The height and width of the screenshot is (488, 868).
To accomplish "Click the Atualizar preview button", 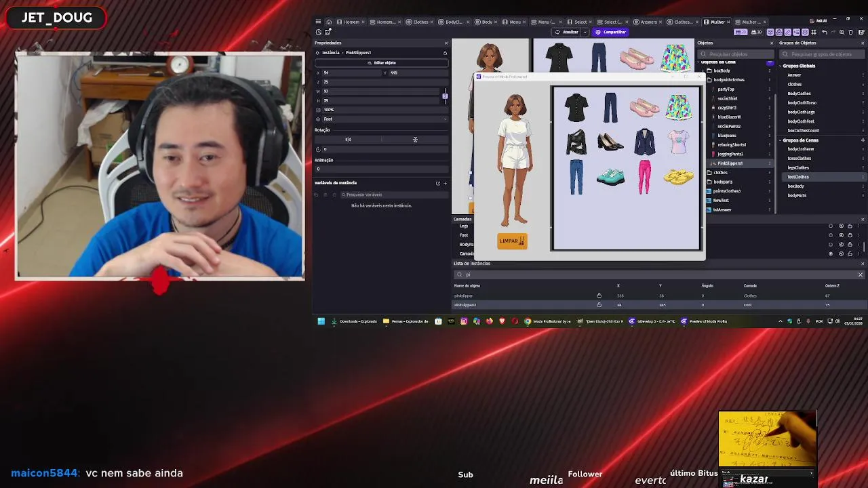I will pyautogui.click(x=567, y=32).
